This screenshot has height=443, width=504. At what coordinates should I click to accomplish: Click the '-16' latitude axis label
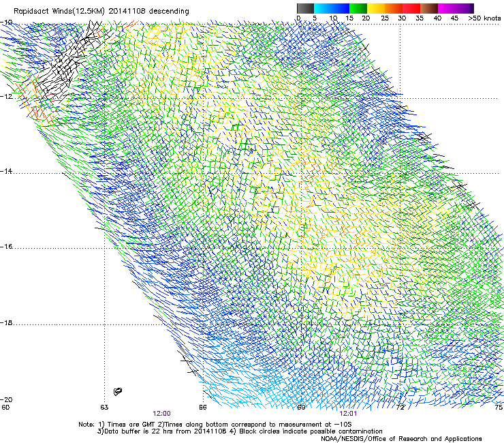click(x=6, y=247)
